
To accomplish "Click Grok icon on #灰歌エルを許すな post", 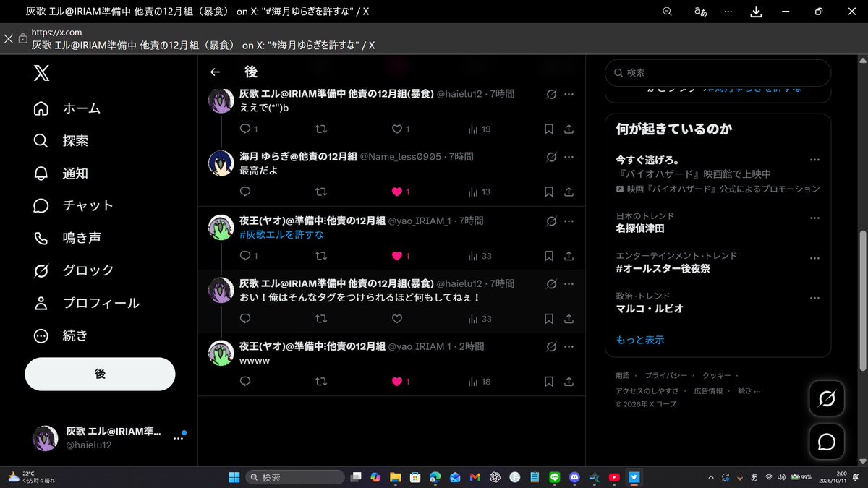I will pos(550,221).
